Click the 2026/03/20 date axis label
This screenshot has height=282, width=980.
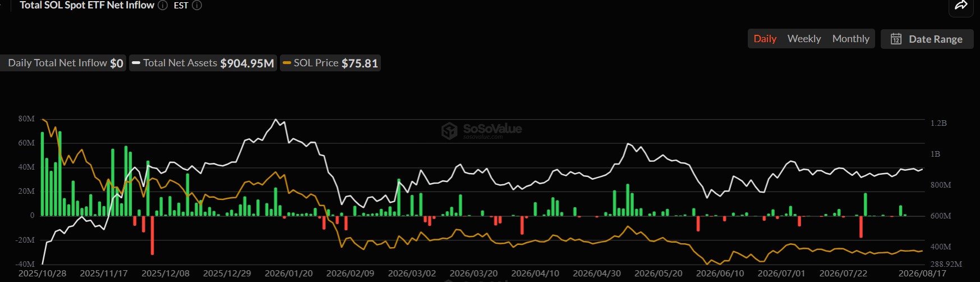point(474,274)
